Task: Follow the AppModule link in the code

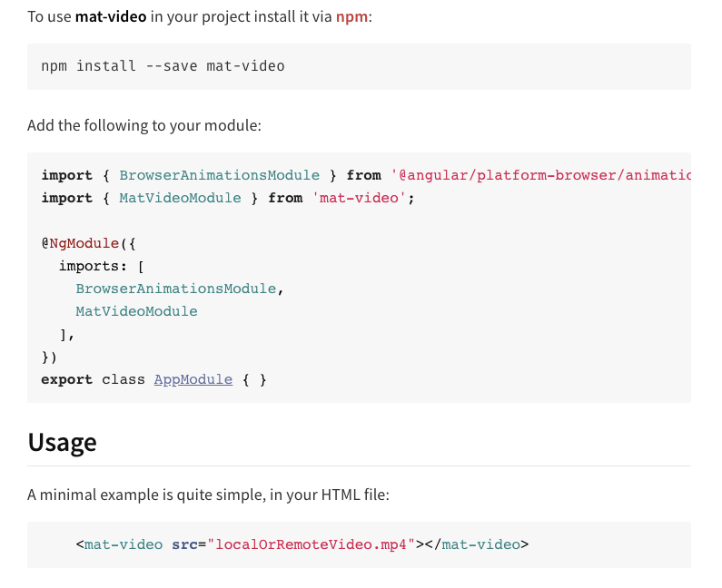Action: pyautogui.click(x=193, y=379)
